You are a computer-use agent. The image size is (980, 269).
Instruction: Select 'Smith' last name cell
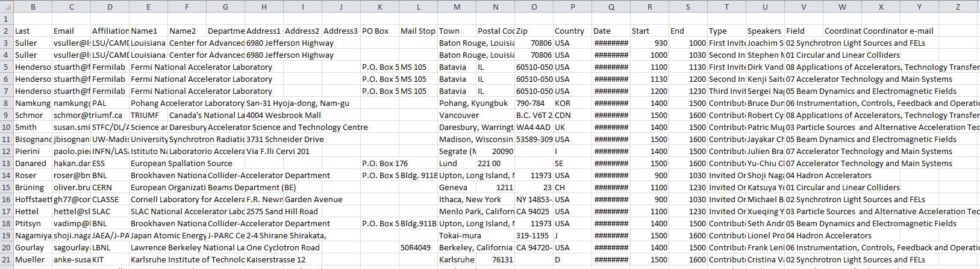tap(33, 127)
